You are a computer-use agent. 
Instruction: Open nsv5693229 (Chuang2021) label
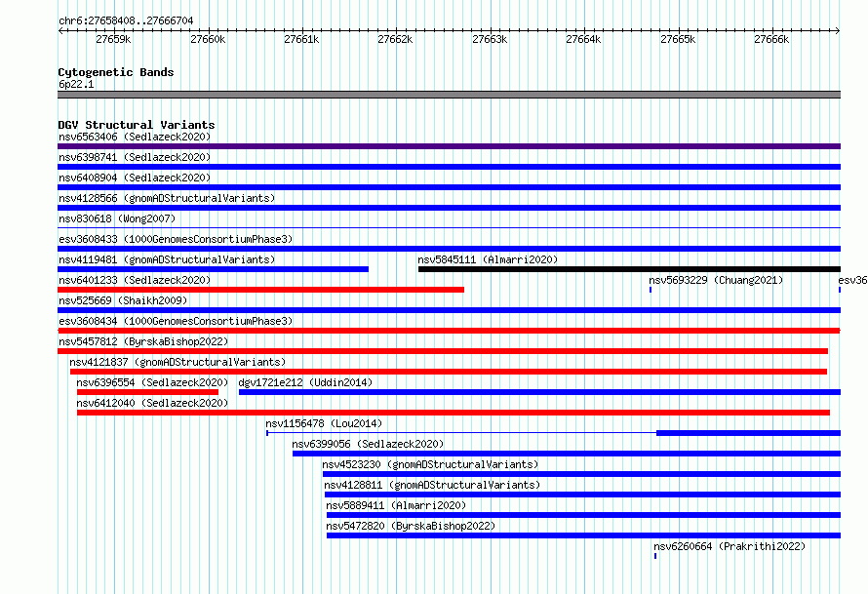tap(716, 280)
